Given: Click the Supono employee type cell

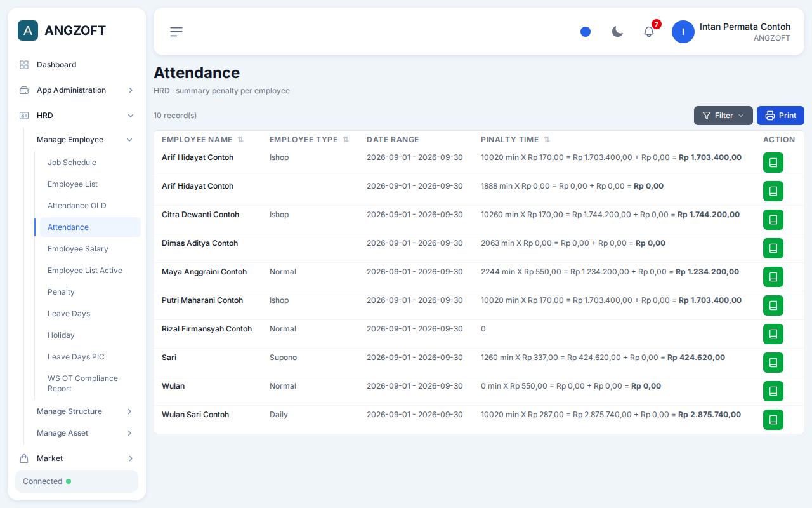Looking at the screenshot, I should (x=283, y=358).
